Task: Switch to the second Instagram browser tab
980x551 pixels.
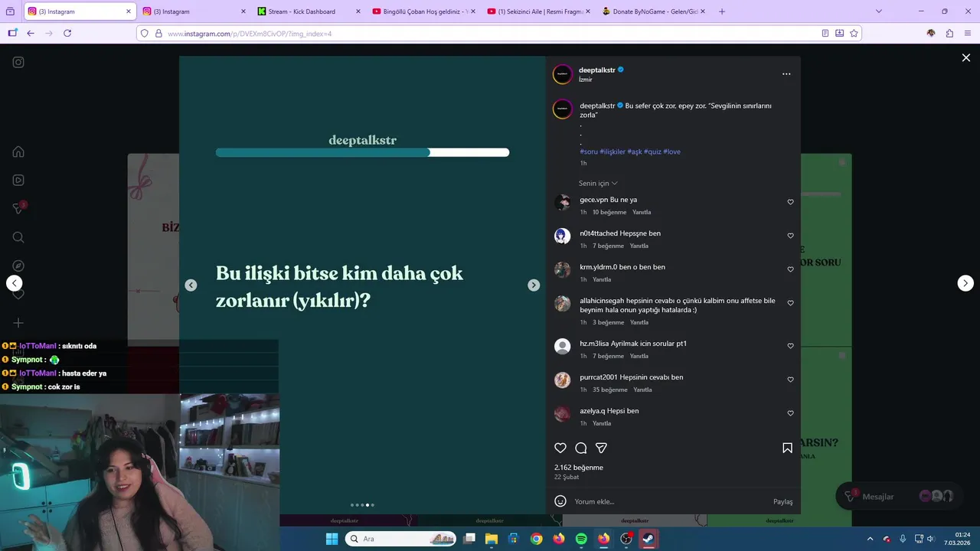Action: point(193,11)
